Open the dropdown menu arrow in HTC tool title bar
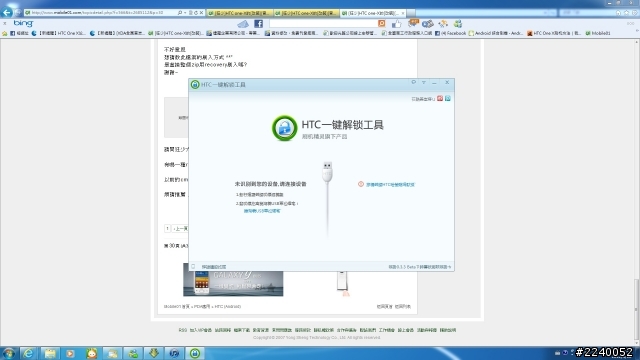 click(424, 82)
